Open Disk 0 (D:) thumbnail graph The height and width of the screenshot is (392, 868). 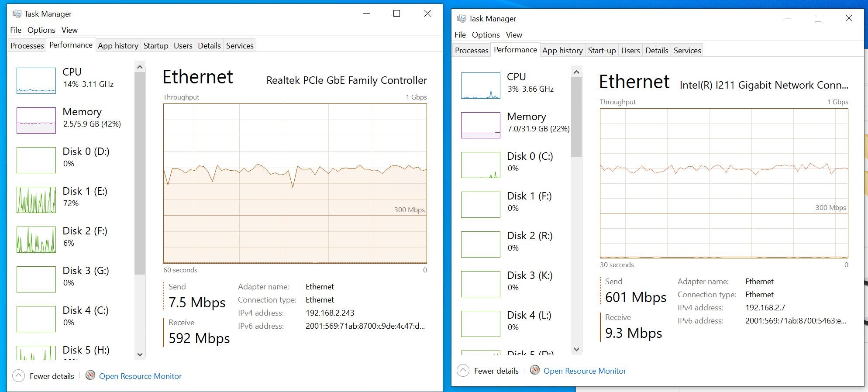(x=36, y=160)
